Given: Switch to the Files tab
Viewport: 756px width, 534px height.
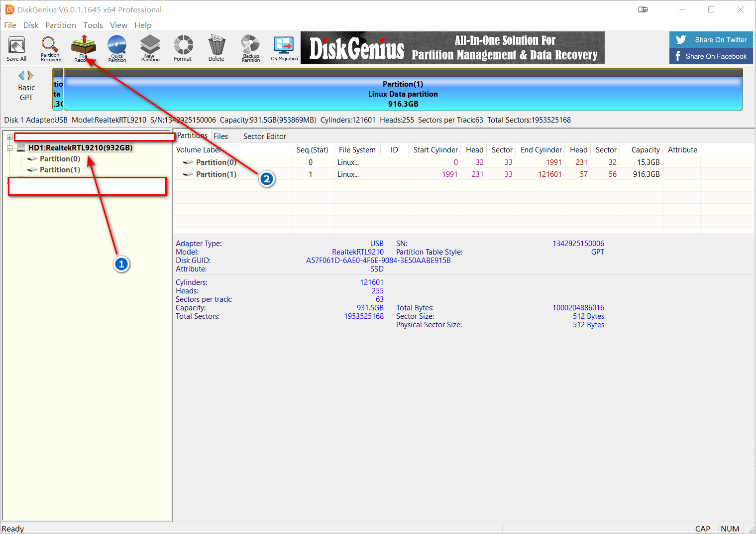Looking at the screenshot, I should 220,136.
